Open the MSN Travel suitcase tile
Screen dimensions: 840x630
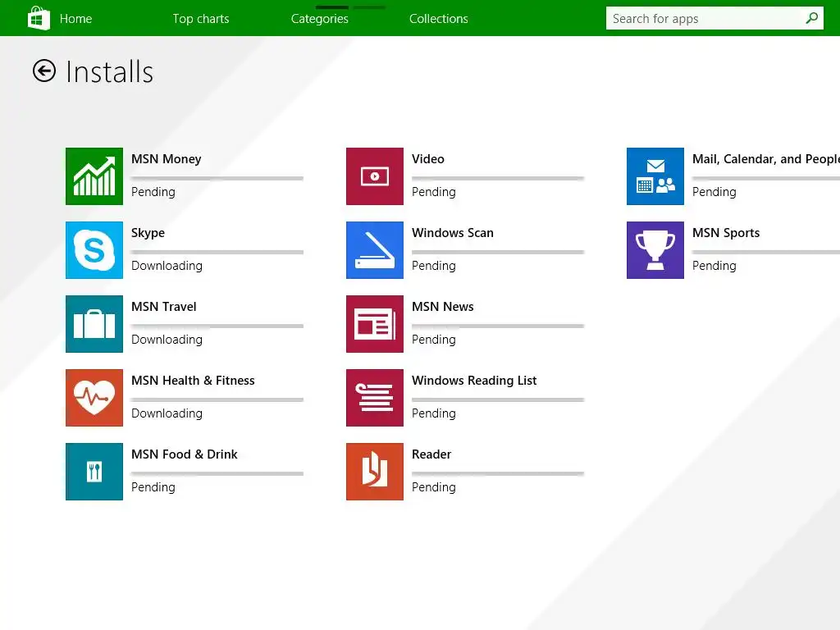[94, 324]
